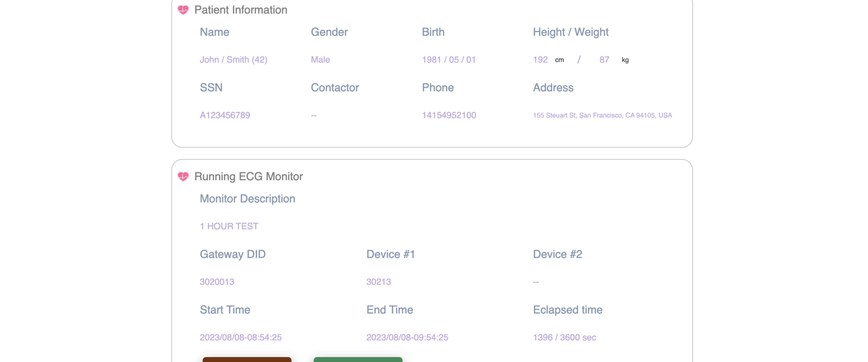Click the Gateway DID label
Screen dimensions: 868x362
pyautogui.click(x=233, y=254)
